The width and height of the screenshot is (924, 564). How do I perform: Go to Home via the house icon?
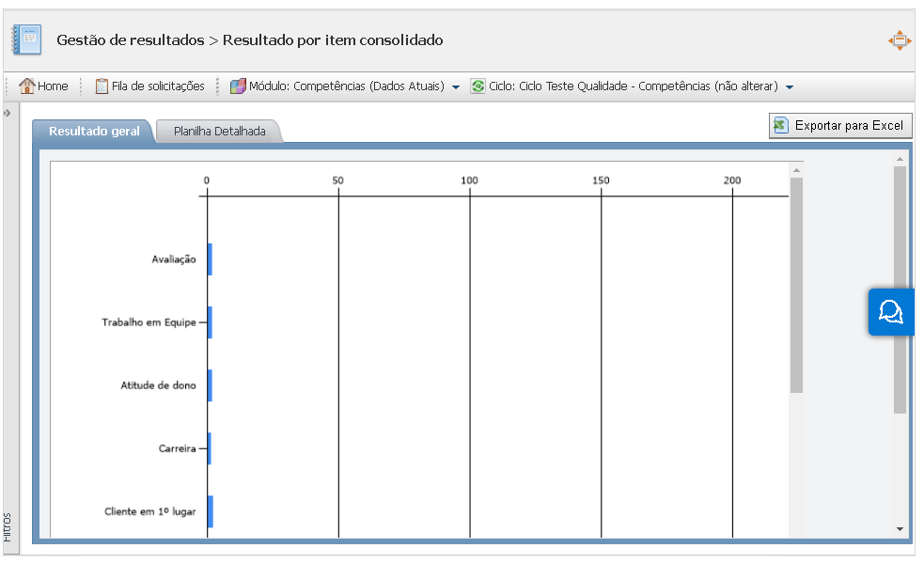27,86
